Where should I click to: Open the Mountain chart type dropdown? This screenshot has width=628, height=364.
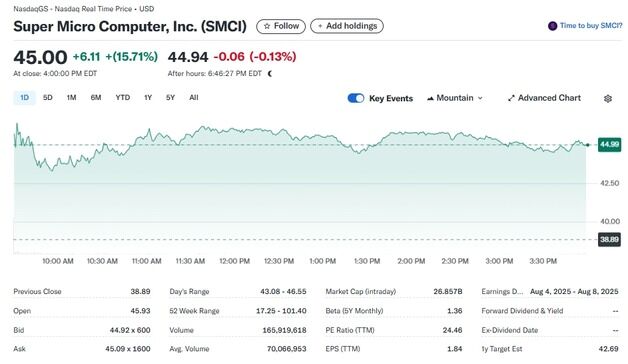tap(455, 98)
